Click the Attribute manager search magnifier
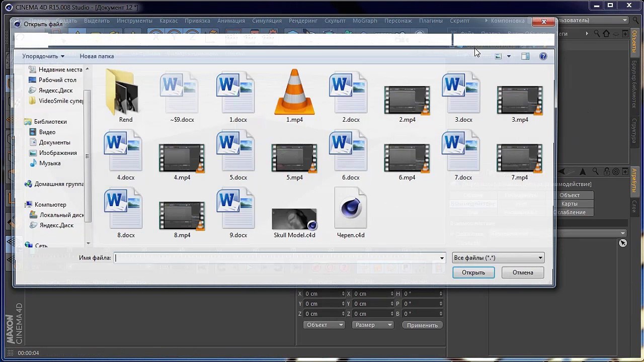Image resolution: width=644 pixels, height=362 pixels. [596, 172]
